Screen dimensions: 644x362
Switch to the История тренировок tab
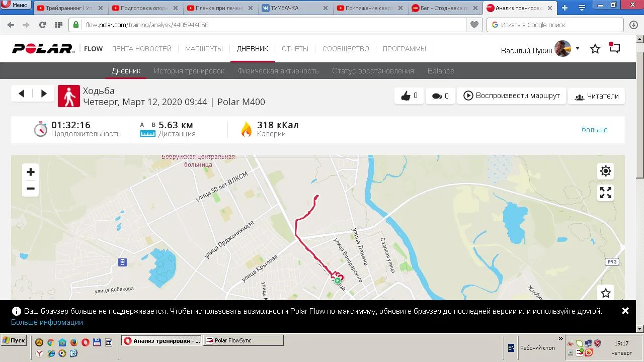click(189, 71)
